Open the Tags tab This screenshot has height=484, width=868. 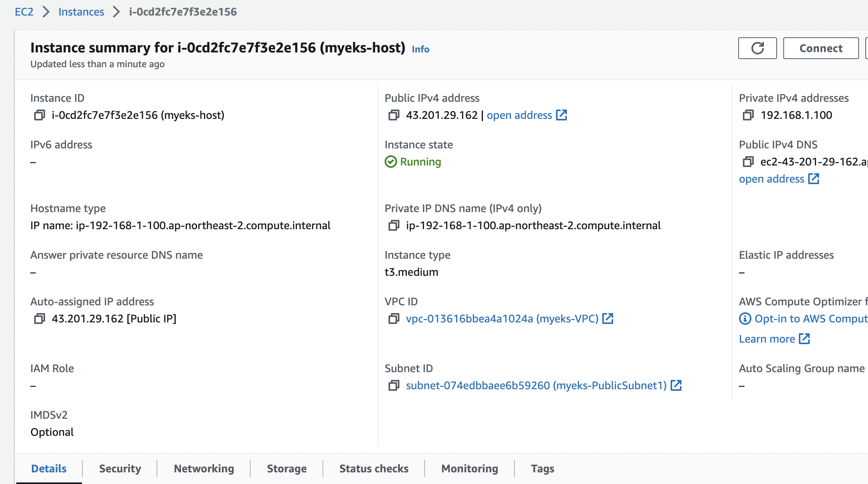(543, 468)
